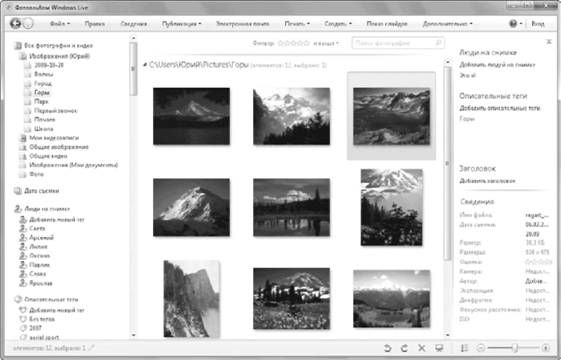
Task: Select the Ярослав people tag
Action: (x=41, y=283)
